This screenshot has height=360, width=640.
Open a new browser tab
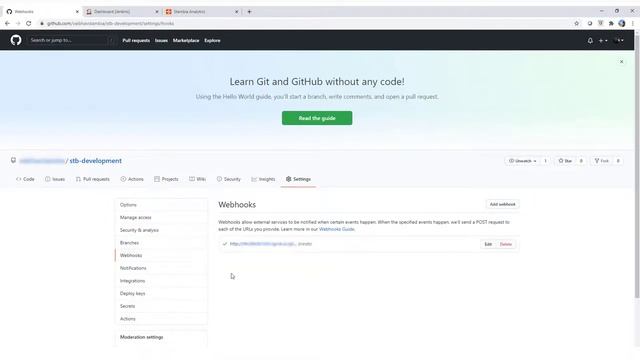click(249, 12)
